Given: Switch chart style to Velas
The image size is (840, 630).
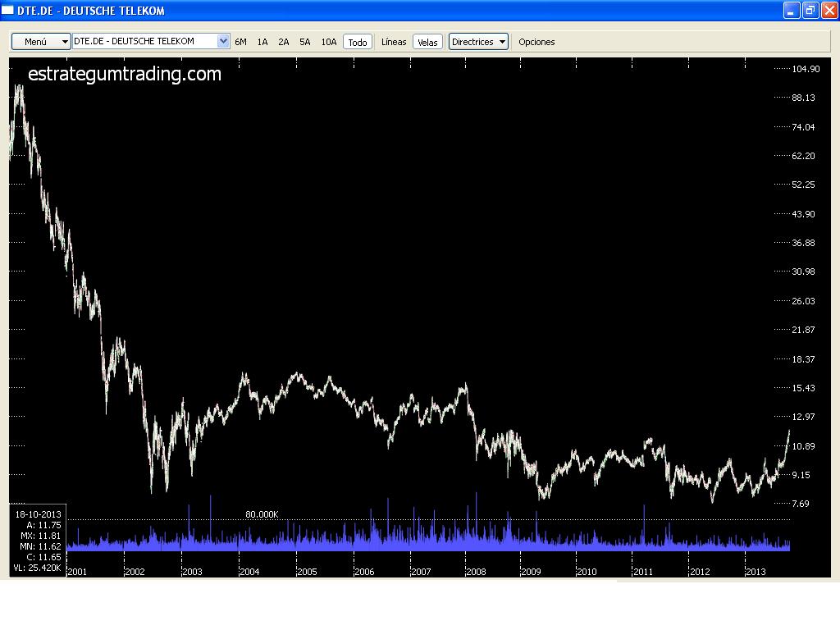Looking at the screenshot, I should pos(427,42).
